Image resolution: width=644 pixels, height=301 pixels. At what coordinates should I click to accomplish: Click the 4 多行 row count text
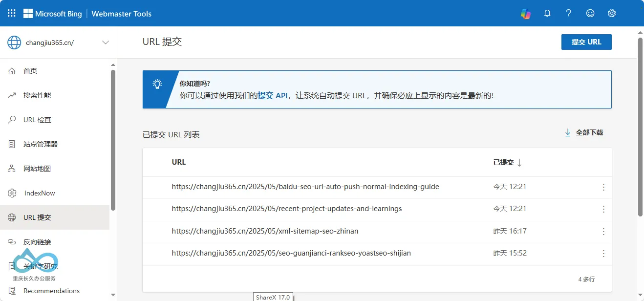pos(586,279)
